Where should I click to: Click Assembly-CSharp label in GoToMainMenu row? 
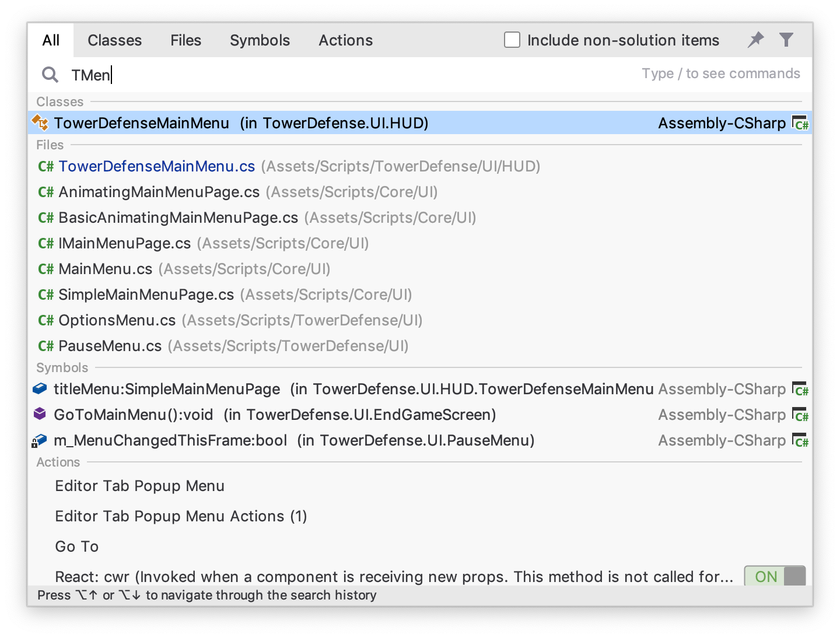pyautogui.click(x=722, y=415)
